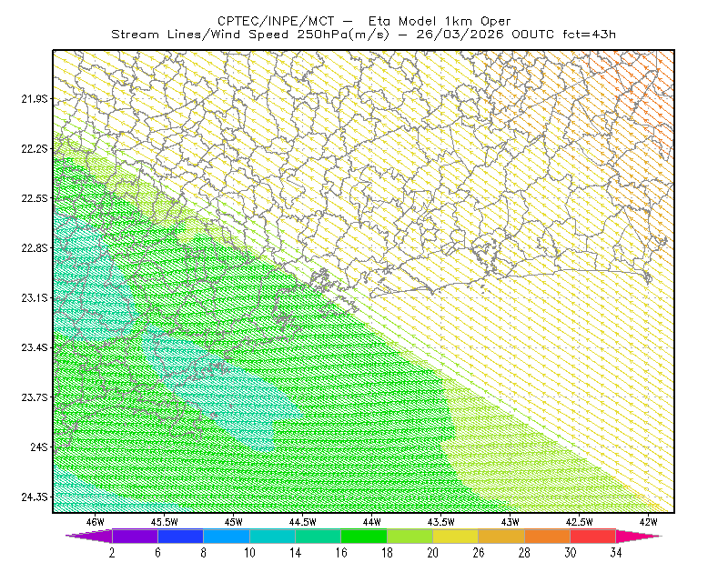The image size is (728, 562).
Task: Click the 23.1S latitude axis label
Action: pos(34,297)
